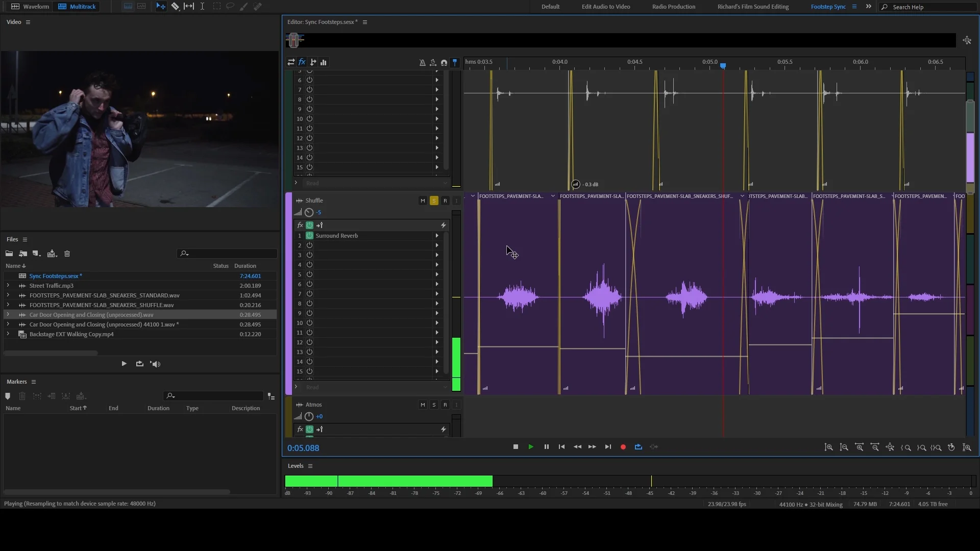Toggle Shuffle track effects rack power
The width and height of the screenshot is (980, 551).
pyautogui.click(x=309, y=225)
